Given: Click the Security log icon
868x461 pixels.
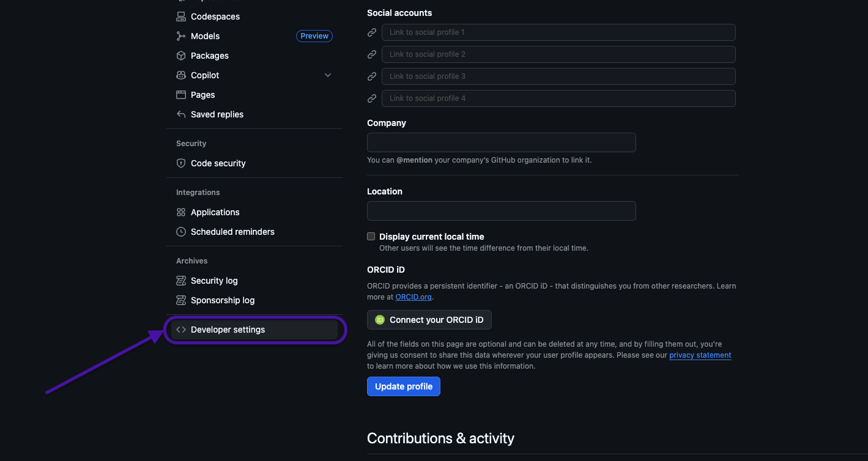Looking at the screenshot, I should click(x=181, y=281).
